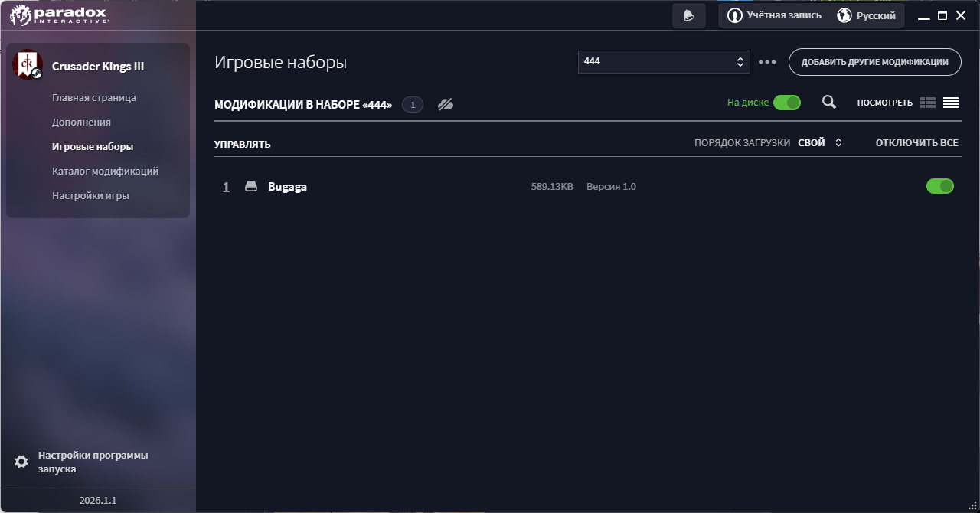This screenshot has width=980, height=513.
Task: Click the Crusader Kings III title
Action: [98, 67]
